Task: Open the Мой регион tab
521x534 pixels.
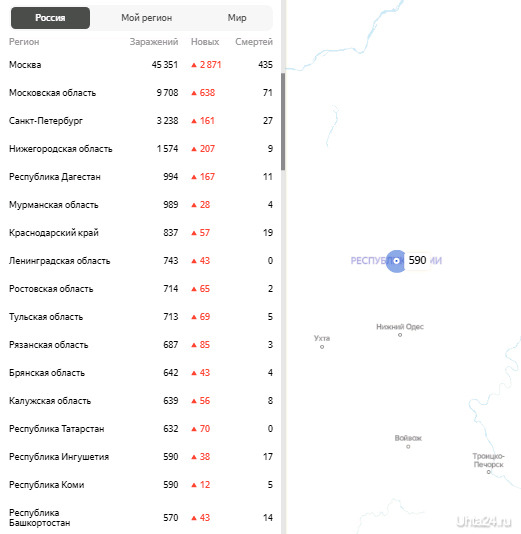Action: point(147,18)
